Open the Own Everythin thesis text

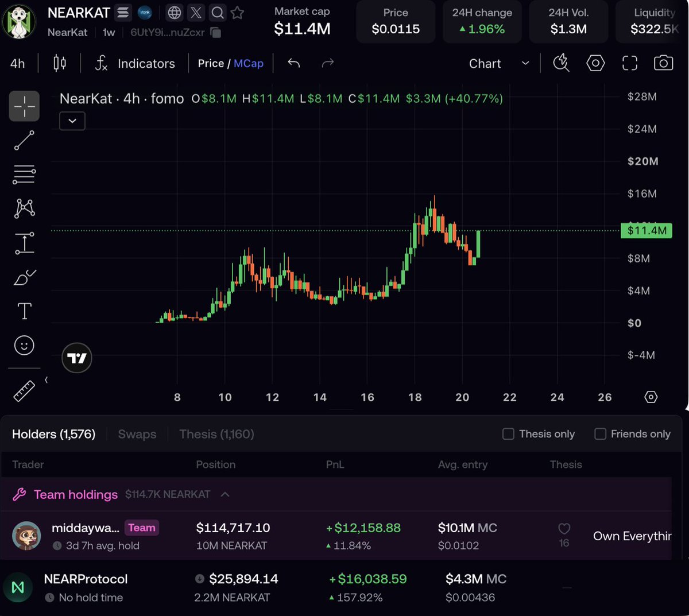[632, 536]
